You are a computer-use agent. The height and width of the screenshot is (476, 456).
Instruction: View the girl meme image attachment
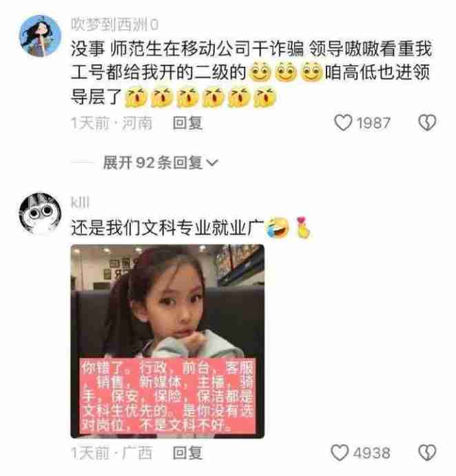[x=167, y=341]
